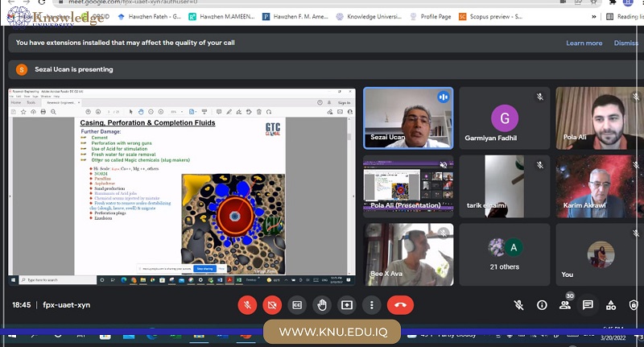The image size is (644, 347).
Task: Click Start button in shared screen taskbar
Action: coord(13,279)
